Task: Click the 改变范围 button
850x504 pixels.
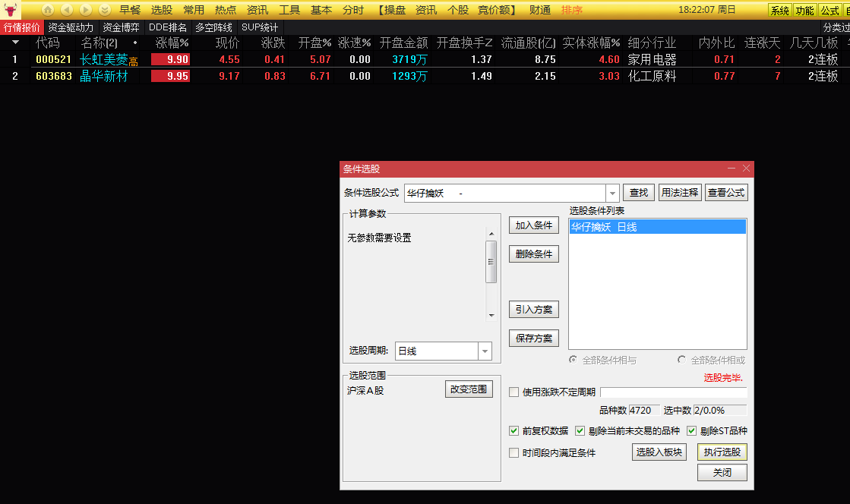Action: tap(469, 389)
